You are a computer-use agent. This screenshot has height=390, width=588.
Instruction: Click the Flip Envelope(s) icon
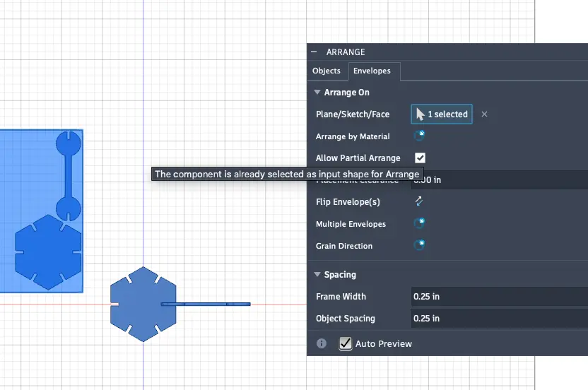[x=419, y=201]
